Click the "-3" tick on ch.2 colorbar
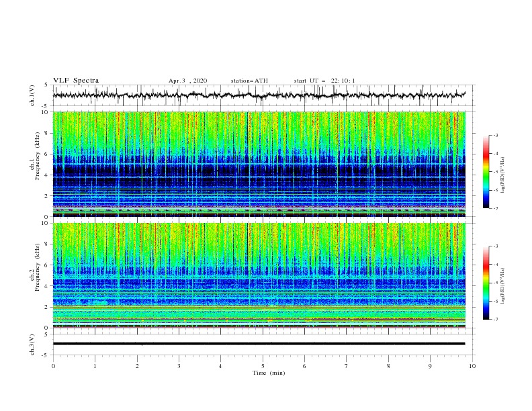Screen dimensions: 532x411 (495, 246)
